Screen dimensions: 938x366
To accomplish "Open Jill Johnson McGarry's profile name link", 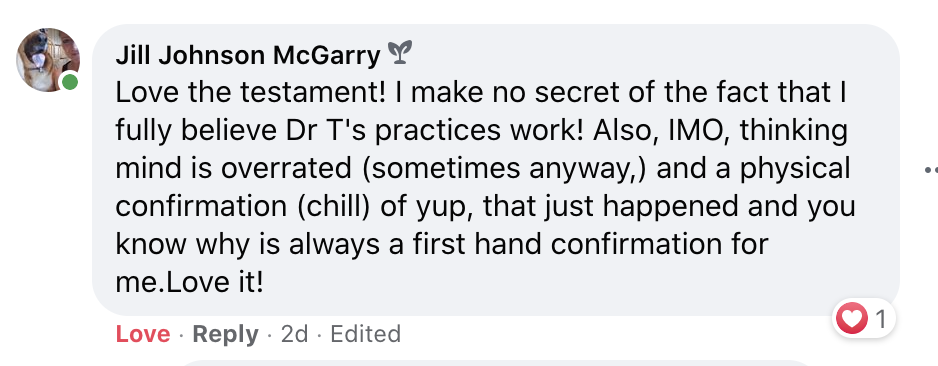I will 248,56.
